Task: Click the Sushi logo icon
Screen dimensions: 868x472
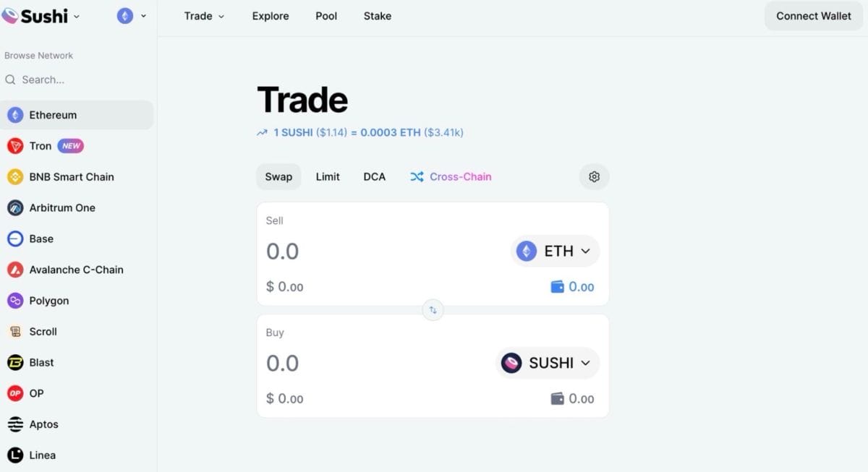Action: [12, 15]
